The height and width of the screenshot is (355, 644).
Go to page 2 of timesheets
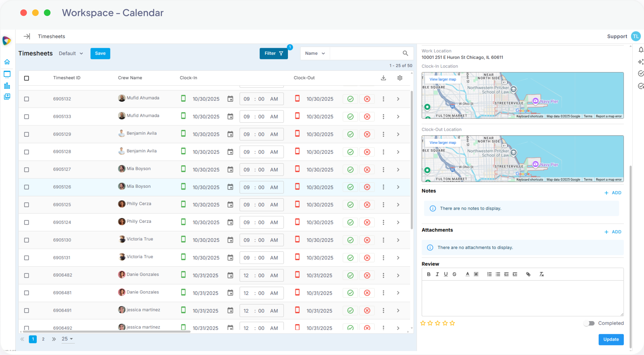[x=43, y=339]
